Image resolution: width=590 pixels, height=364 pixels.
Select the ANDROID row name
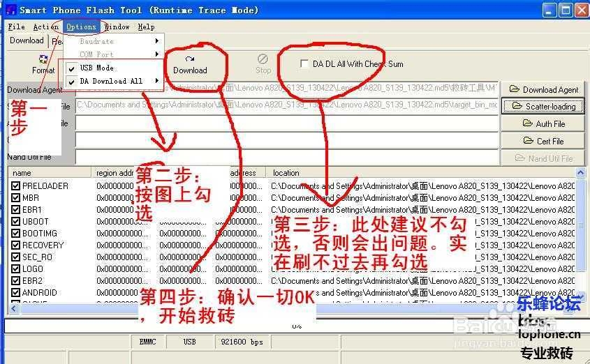[x=40, y=293]
